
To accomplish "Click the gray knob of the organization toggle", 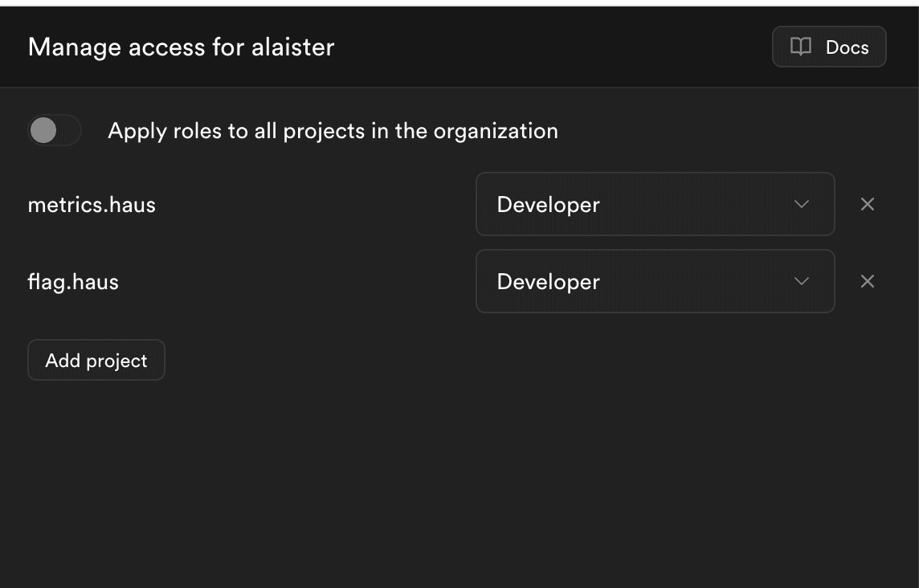I will 43,130.
